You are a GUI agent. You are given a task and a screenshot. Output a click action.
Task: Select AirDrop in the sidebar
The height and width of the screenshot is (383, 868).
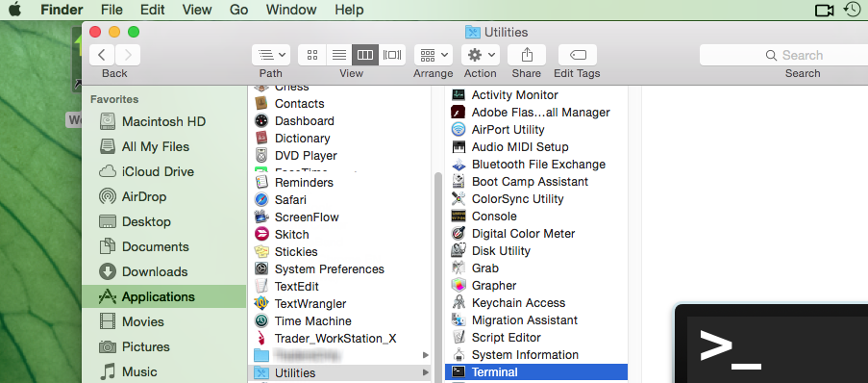click(x=163, y=196)
